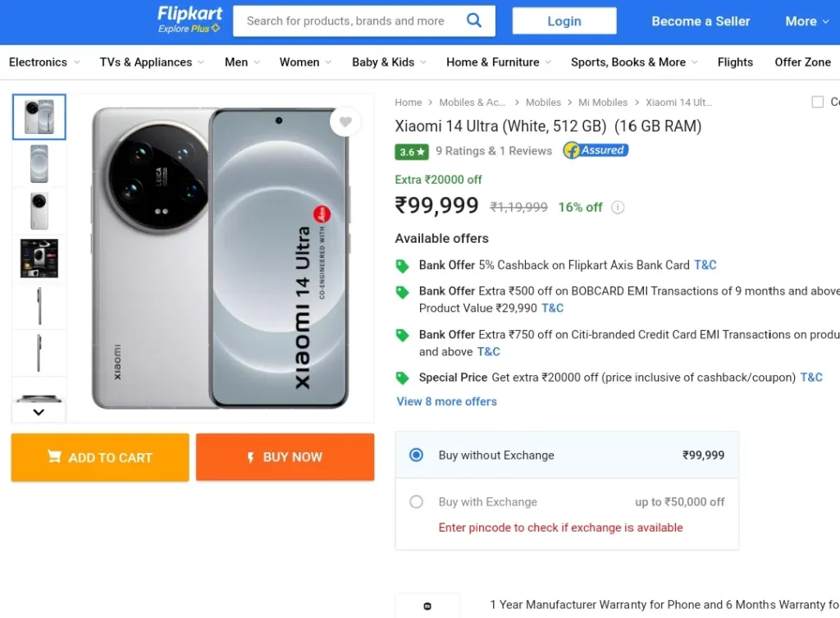Screen dimensions: 840x618
Task: Expand the Home & Furniture menu
Action: pyautogui.click(x=499, y=62)
